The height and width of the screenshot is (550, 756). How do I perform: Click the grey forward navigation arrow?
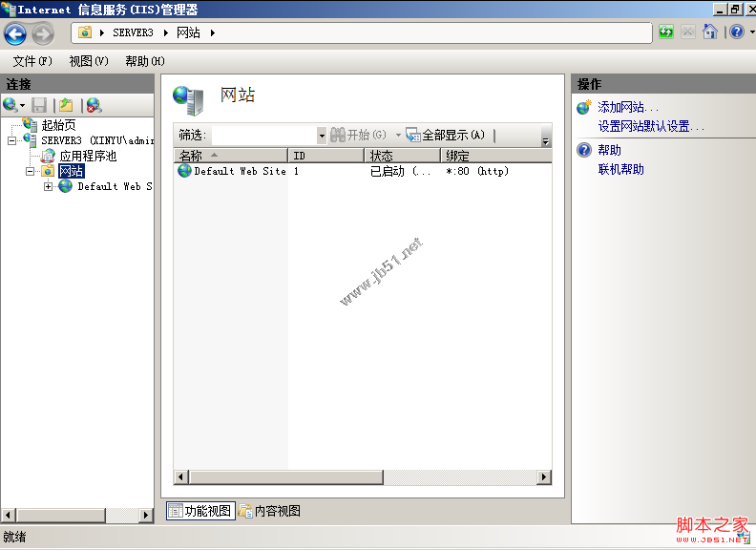click(x=43, y=33)
